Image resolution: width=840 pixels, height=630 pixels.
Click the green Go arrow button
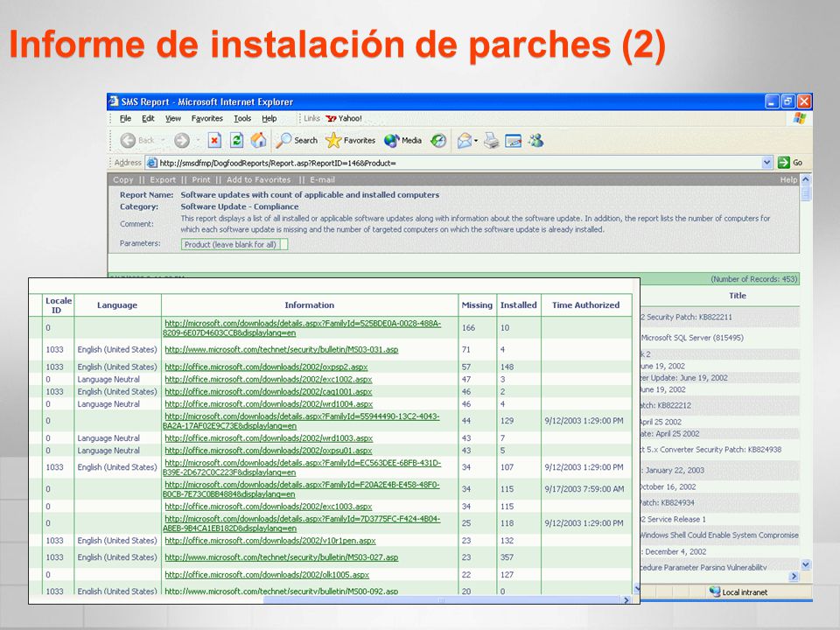point(784,163)
